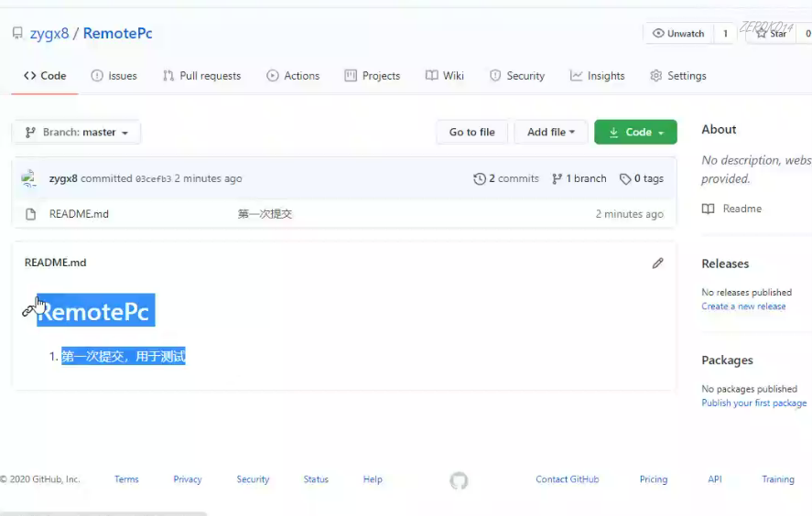Click the repository book icon beside zygx8
Image resolution: width=812 pixels, height=516 pixels.
17,33
